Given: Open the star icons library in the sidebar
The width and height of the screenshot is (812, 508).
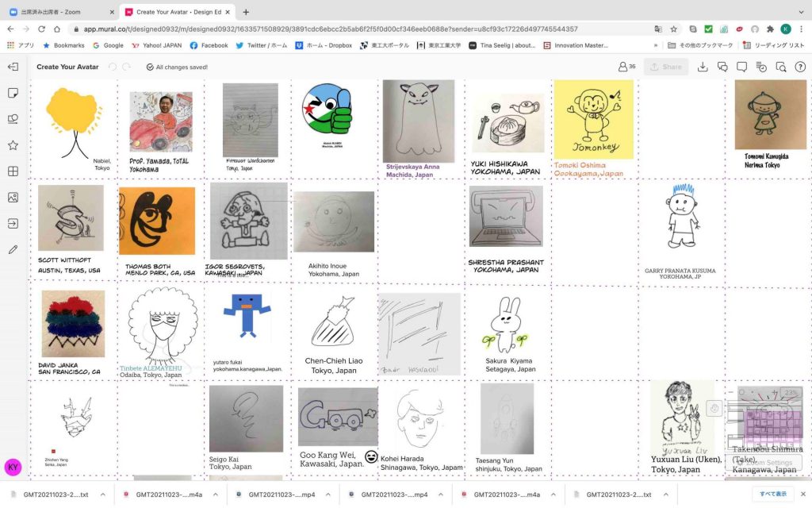Looking at the screenshot, I should point(13,145).
